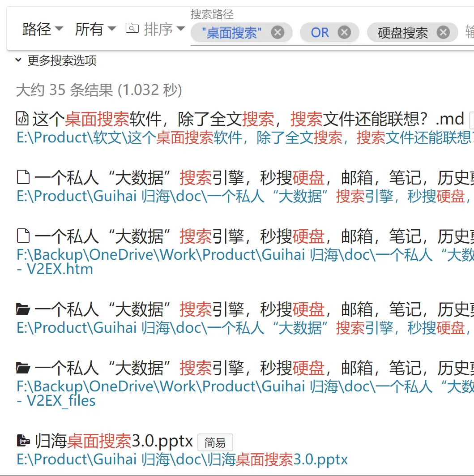Remove the OR operator chip
Image resolution: width=474 pixels, height=476 pixels.
click(344, 33)
